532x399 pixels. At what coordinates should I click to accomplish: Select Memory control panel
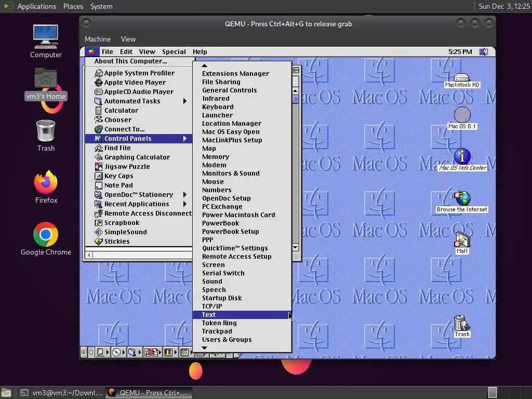pyautogui.click(x=242, y=157)
